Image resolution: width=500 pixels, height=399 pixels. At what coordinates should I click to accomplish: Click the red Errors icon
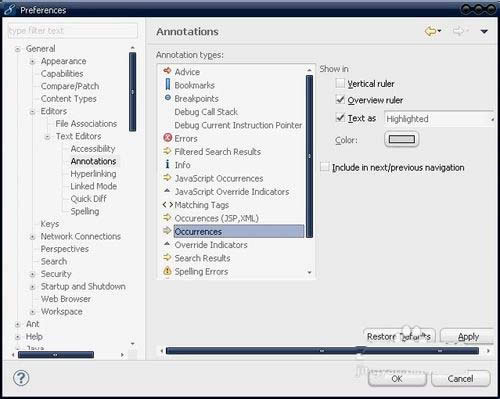point(168,137)
